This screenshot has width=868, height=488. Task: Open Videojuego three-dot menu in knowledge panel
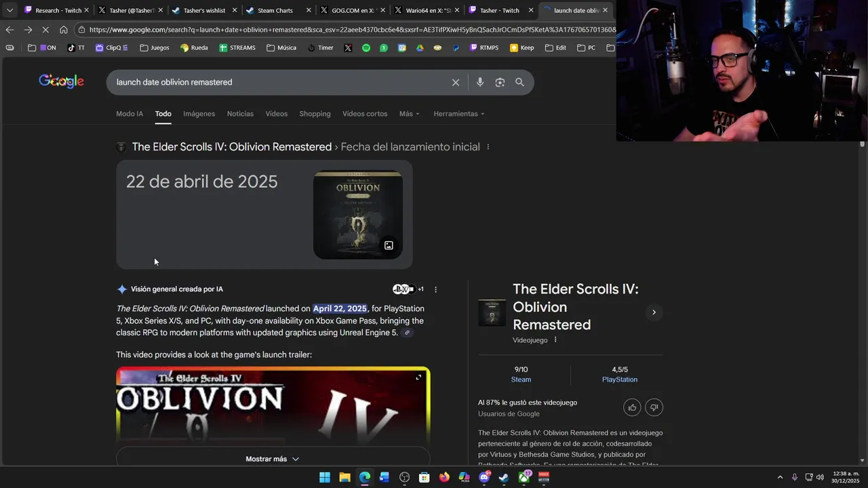click(x=555, y=340)
